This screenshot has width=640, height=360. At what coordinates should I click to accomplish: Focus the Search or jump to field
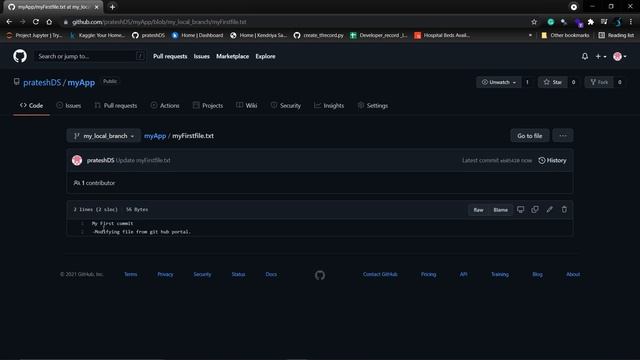[x=90, y=56]
